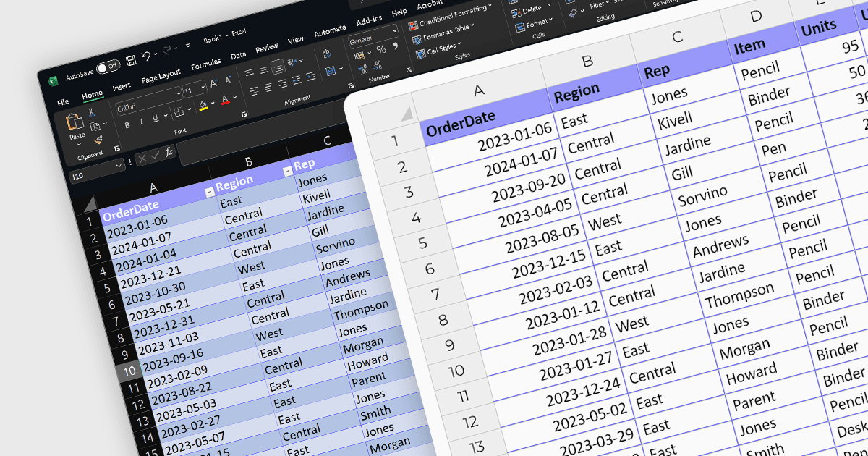
Task: Switch to the Formulas tab
Action: [206, 64]
